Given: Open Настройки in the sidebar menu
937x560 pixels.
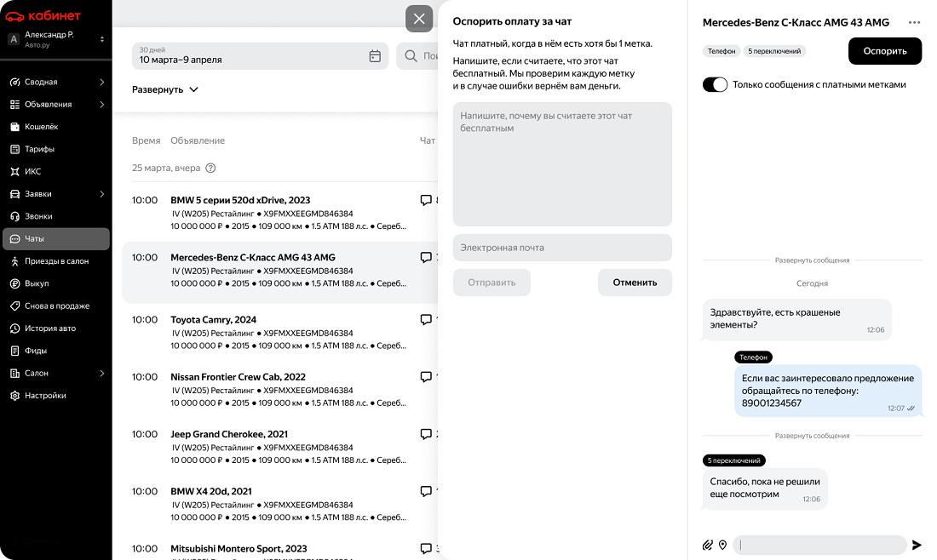Looking at the screenshot, I should pyautogui.click(x=44, y=396).
